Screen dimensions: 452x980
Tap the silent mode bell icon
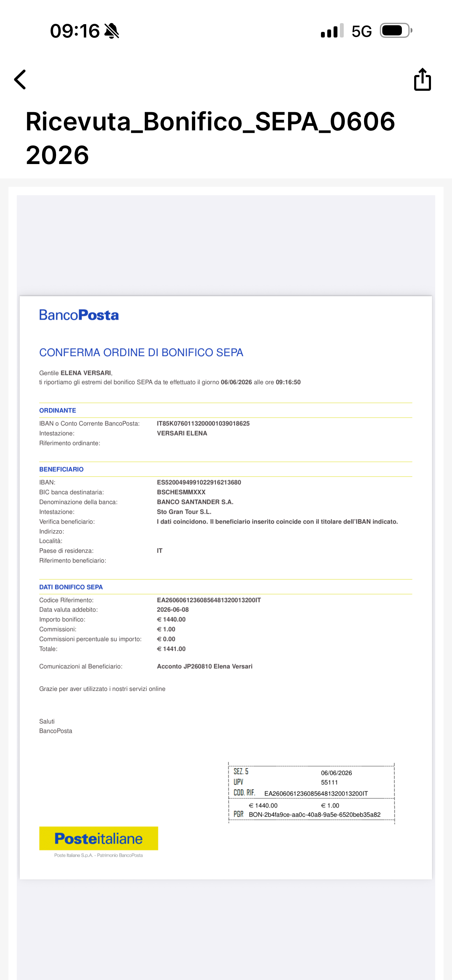point(111,31)
